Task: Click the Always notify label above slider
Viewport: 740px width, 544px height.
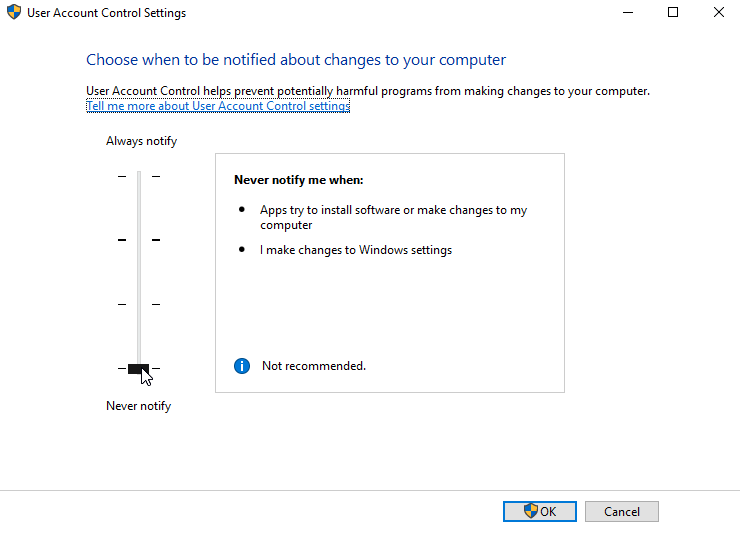Action: [141, 141]
